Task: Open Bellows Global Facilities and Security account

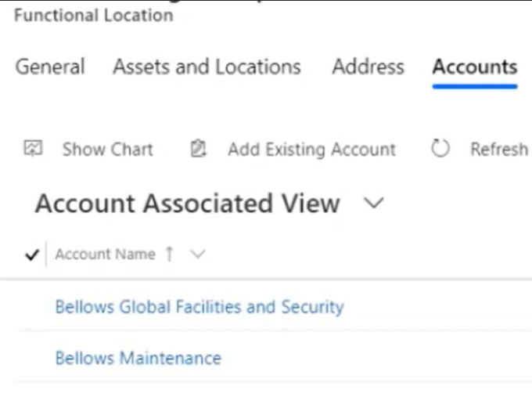Action: 199,307
